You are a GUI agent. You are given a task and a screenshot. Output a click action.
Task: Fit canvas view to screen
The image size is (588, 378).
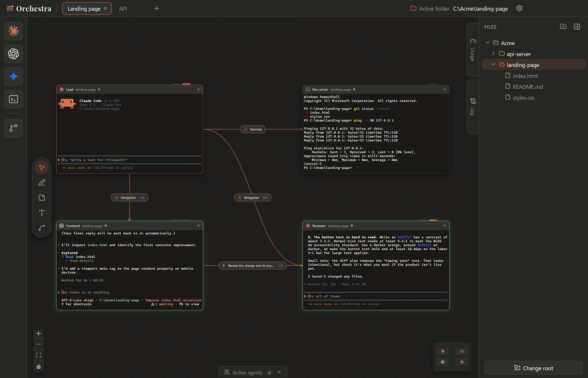[39, 355]
